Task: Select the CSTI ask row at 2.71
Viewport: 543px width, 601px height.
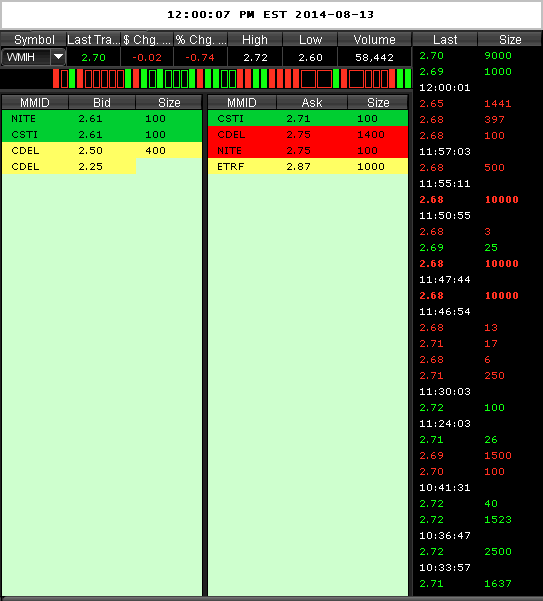Action: click(x=308, y=118)
